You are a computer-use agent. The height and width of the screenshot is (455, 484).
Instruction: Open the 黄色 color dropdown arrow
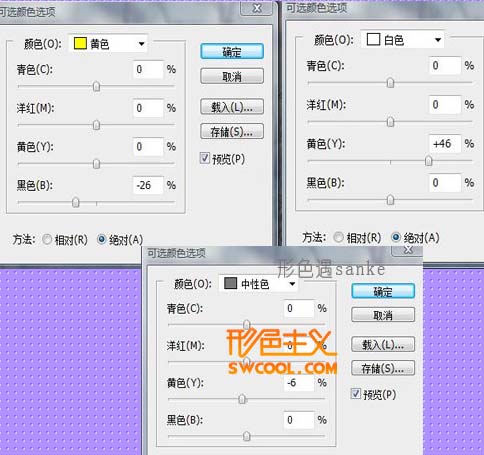(141, 44)
